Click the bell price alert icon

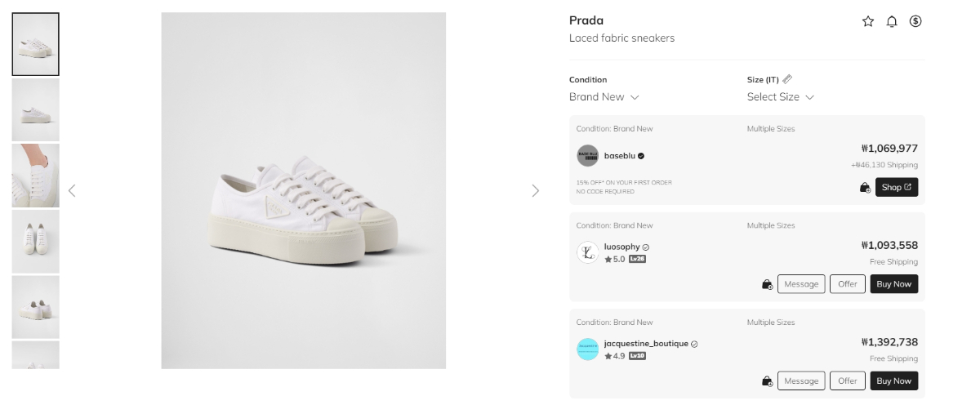(x=892, y=22)
